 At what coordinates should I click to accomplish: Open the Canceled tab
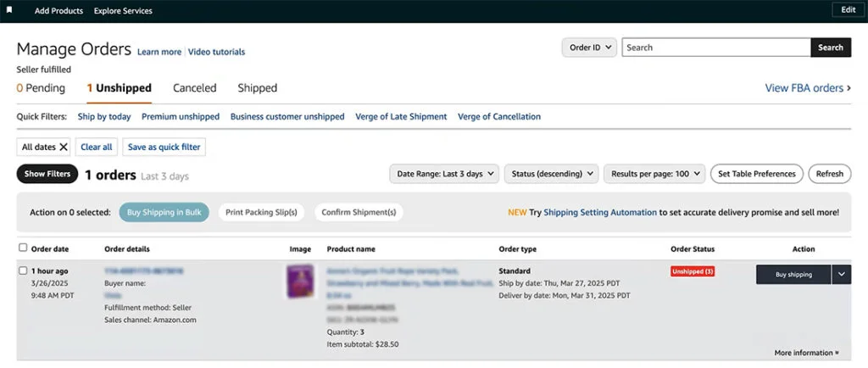click(x=195, y=88)
